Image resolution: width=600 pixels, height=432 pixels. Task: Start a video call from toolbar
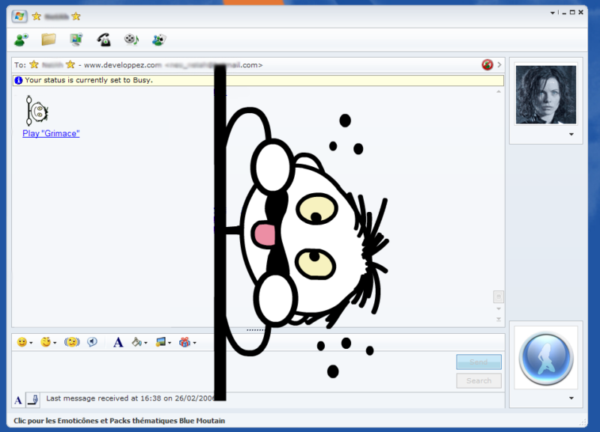click(76, 40)
